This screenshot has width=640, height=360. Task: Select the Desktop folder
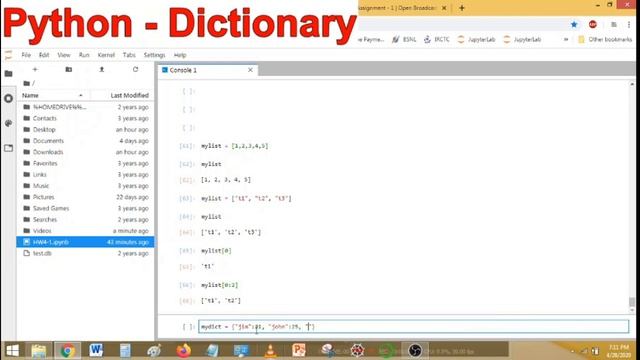pyautogui.click(x=85, y=129)
